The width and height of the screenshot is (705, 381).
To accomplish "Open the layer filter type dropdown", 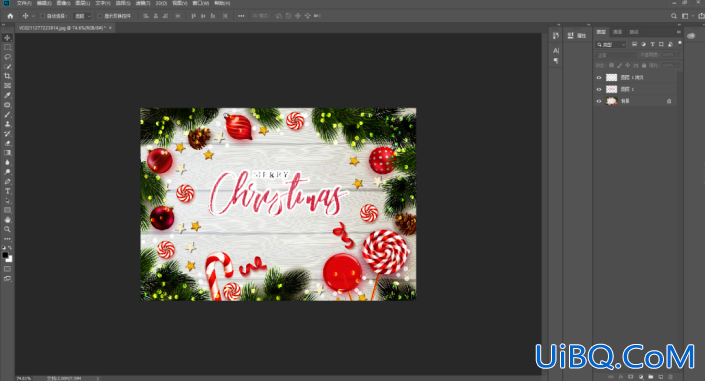I will tap(611, 45).
